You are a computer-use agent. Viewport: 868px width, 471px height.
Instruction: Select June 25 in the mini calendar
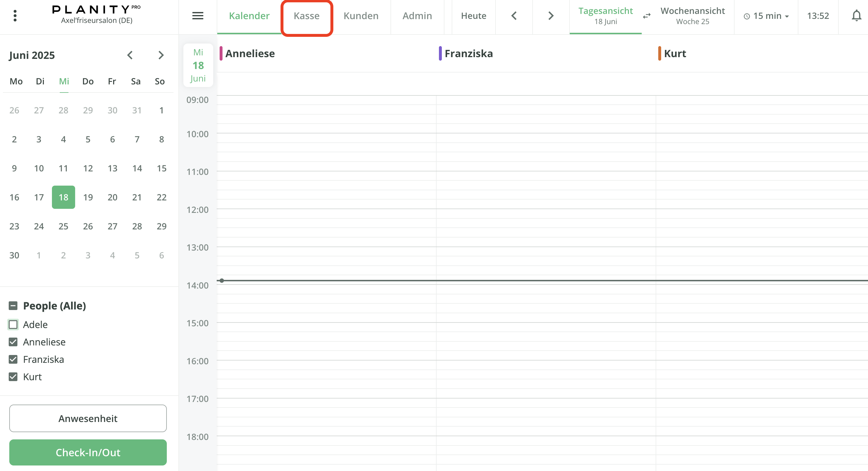[x=63, y=226]
